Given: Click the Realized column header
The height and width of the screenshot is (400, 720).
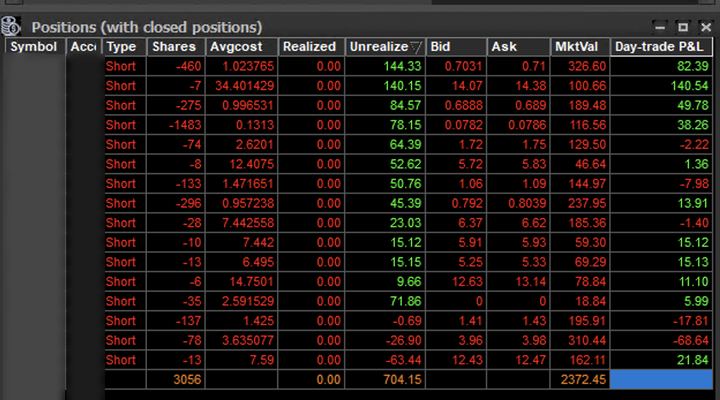Looking at the screenshot, I should point(311,47).
